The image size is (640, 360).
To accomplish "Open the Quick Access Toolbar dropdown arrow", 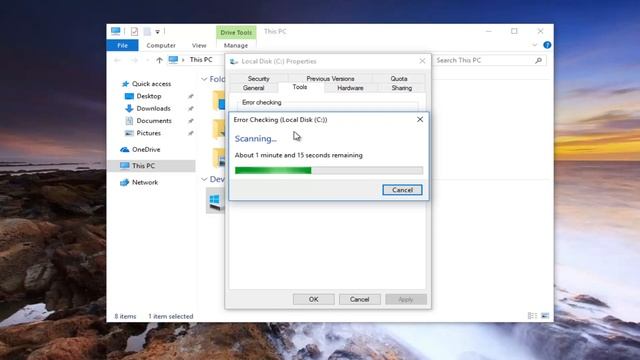I will click(157, 31).
